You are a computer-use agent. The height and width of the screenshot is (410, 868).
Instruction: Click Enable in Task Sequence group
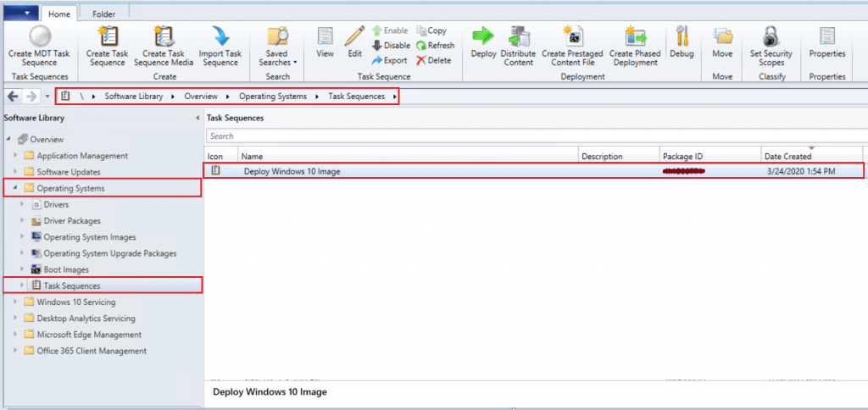pyautogui.click(x=390, y=30)
